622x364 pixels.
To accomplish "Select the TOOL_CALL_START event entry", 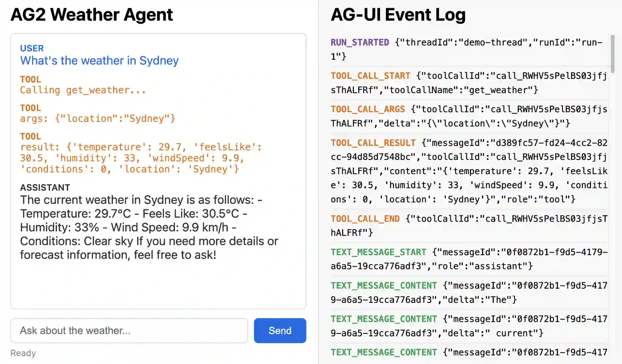I will click(x=469, y=83).
